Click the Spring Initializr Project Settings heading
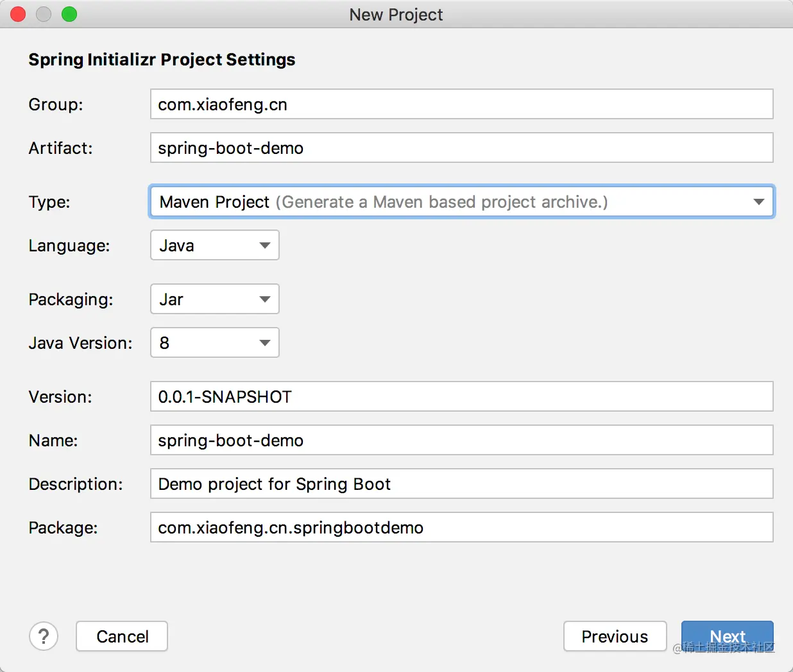The height and width of the screenshot is (672, 793). (x=162, y=60)
